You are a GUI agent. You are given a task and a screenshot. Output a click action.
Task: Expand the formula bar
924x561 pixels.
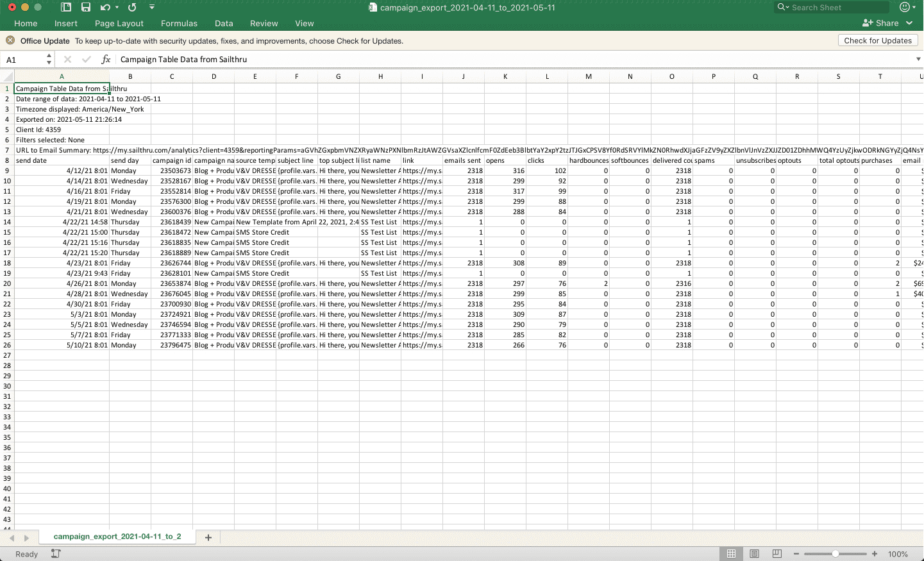tap(918, 60)
